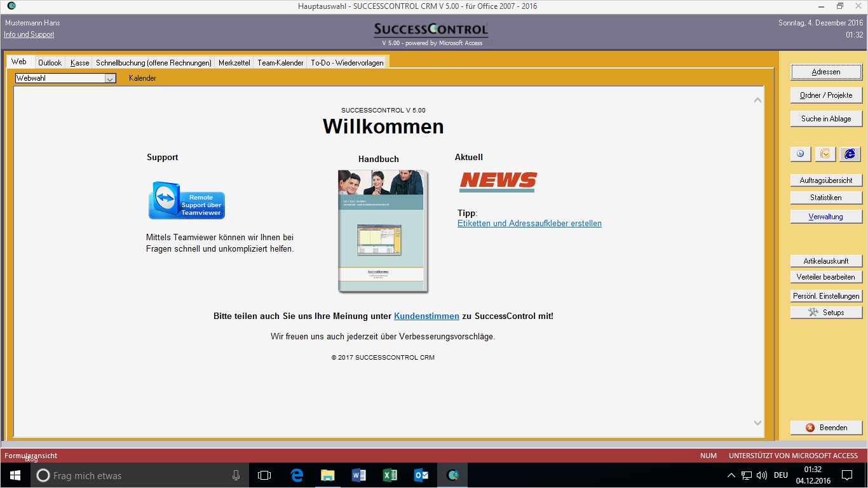Viewport: 868px width, 488px height.
Task: Open the Kundenstimmen link
Action: pyautogui.click(x=426, y=316)
